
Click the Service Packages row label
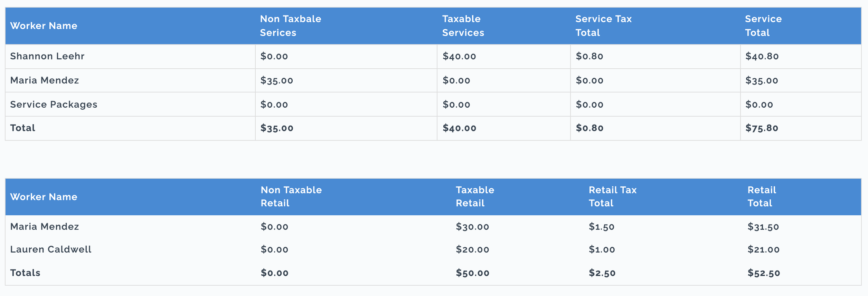click(x=54, y=105)
